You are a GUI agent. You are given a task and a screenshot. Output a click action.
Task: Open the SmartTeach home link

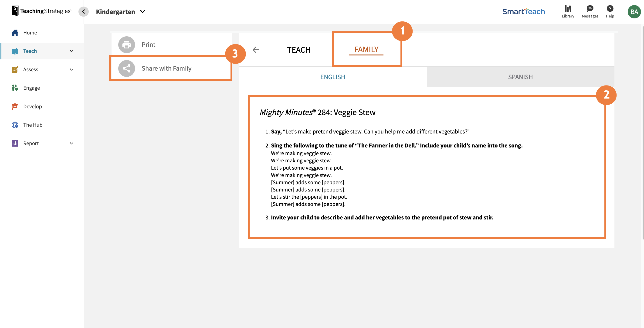[x=524, y=11]
